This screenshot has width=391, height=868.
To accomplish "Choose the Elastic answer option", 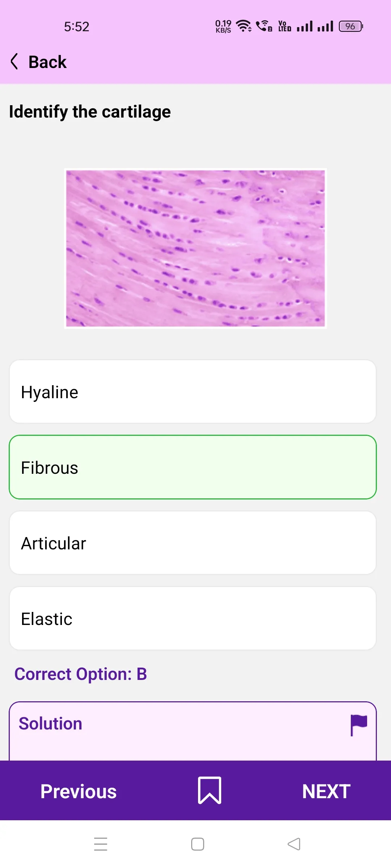I will pos(193,618).
